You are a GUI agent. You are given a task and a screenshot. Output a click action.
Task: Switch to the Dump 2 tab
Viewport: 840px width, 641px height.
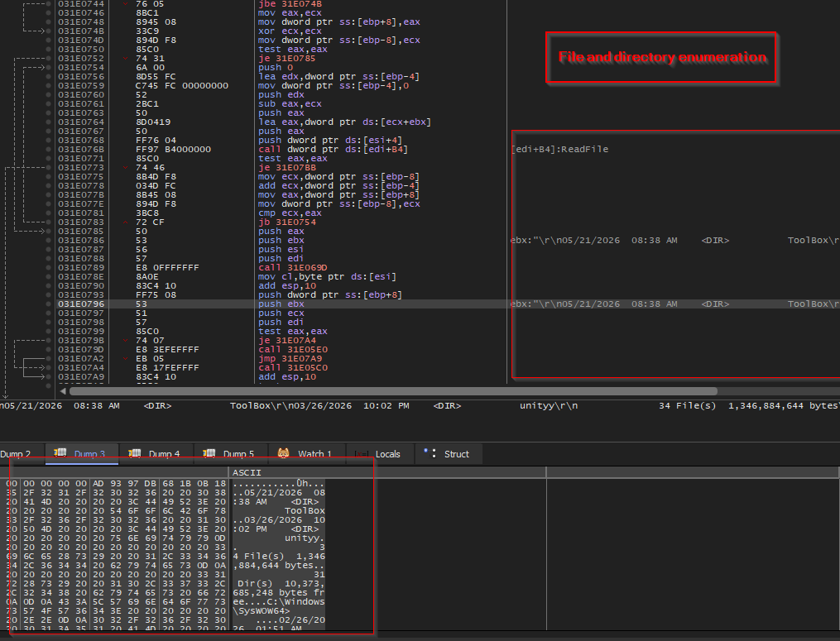[16, 454]
